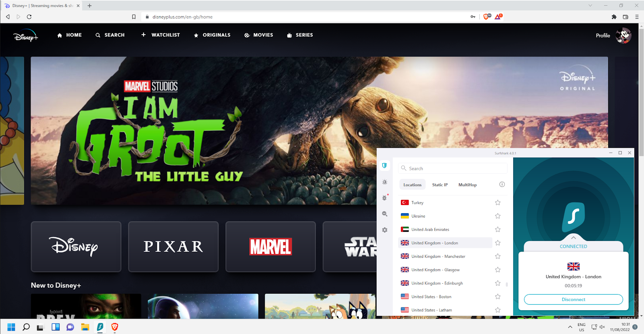This screenshot has height=334, width=644.
Task: Favorite United States - Latham with its star
Action: [498, 310]
